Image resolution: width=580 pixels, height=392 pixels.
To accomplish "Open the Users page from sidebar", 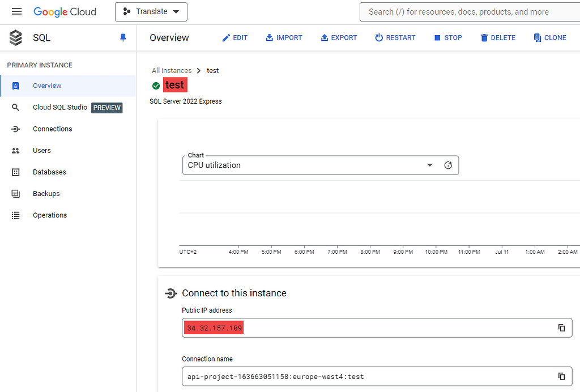I will coord(42,150).
